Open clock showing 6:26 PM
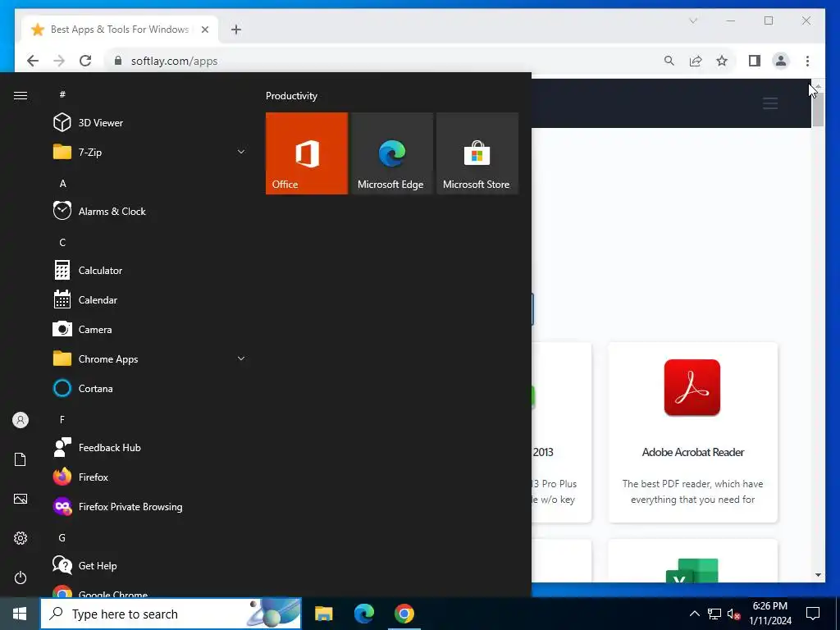The height and width of the screenshot is (630, 840). (769, 614)
